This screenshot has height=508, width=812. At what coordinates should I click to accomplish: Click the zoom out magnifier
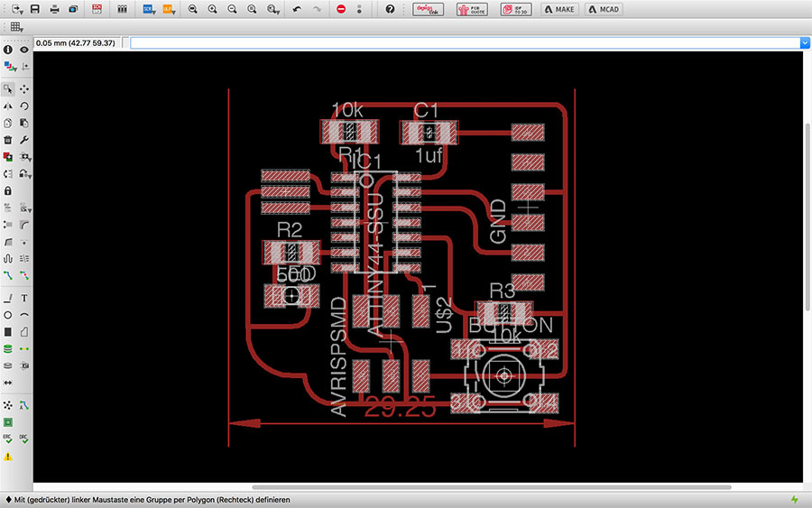pyautogui.click(x=232, y=9)
